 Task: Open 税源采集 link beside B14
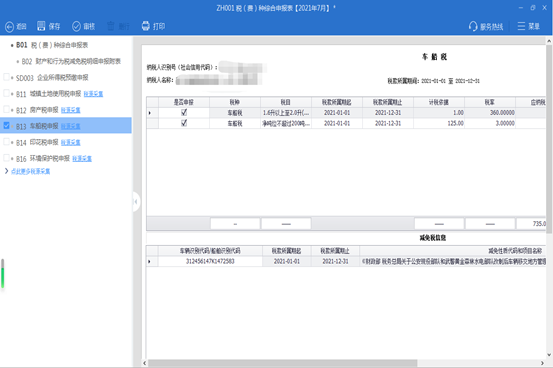[x=71, y=143]
